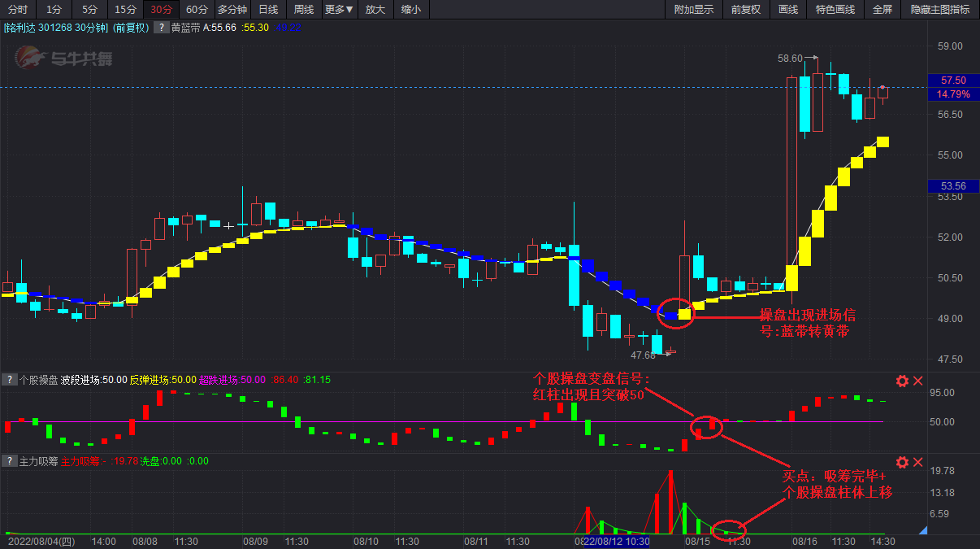
Task: Click 黄蓝带 indicator name label
Action: pos(185,27)
